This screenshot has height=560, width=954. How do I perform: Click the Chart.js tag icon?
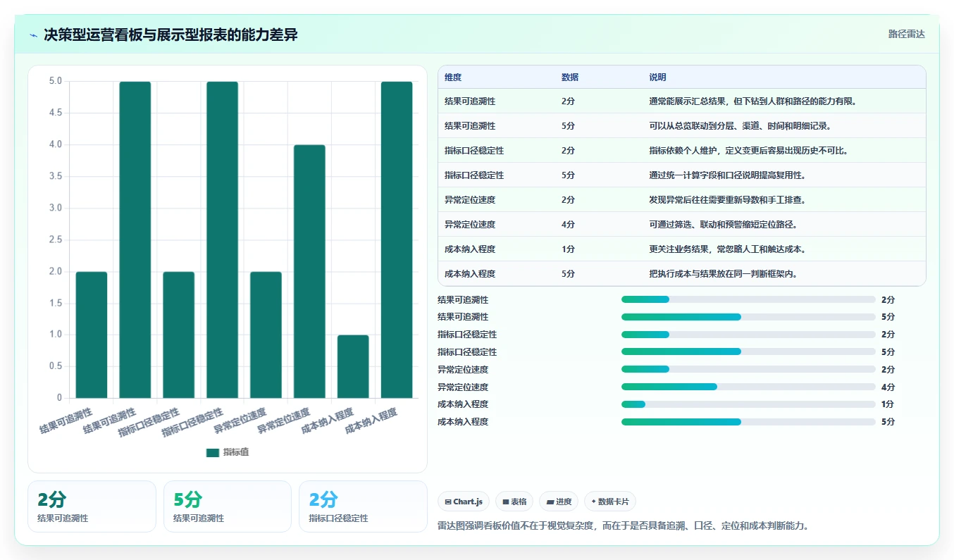pos(448,502)
